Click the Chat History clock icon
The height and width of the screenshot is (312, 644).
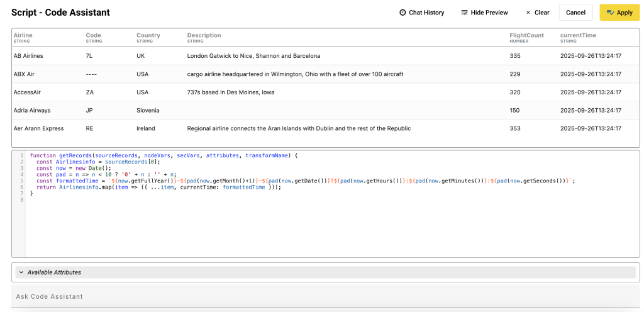[x=402, y=13]
